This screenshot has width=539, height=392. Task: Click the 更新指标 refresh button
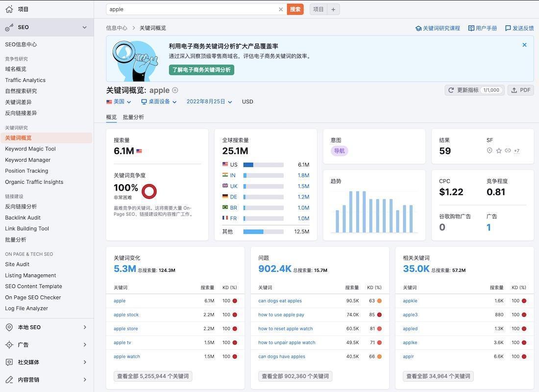pos(474,90)
